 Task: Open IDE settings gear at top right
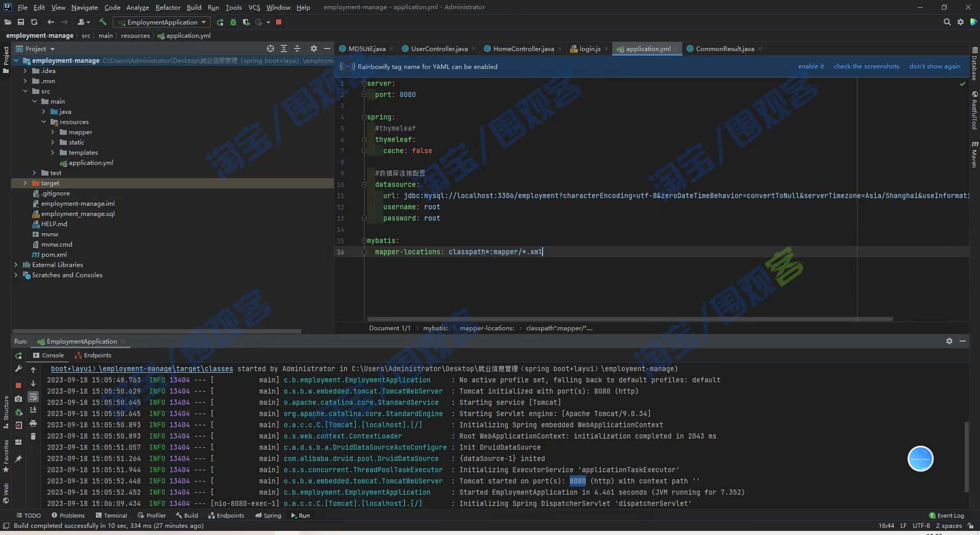click(961, 22)
